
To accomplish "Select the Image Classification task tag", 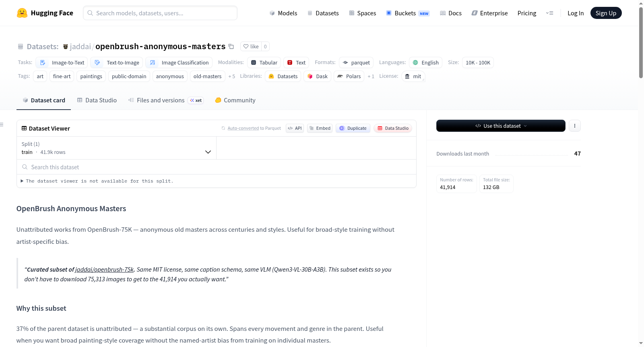I will tap(179, 62).
